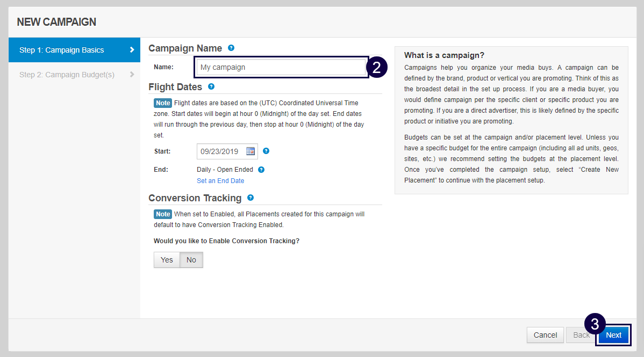
Task: Select No for conversion tracking
Action: pyautogui.click(x=191, y=260)
